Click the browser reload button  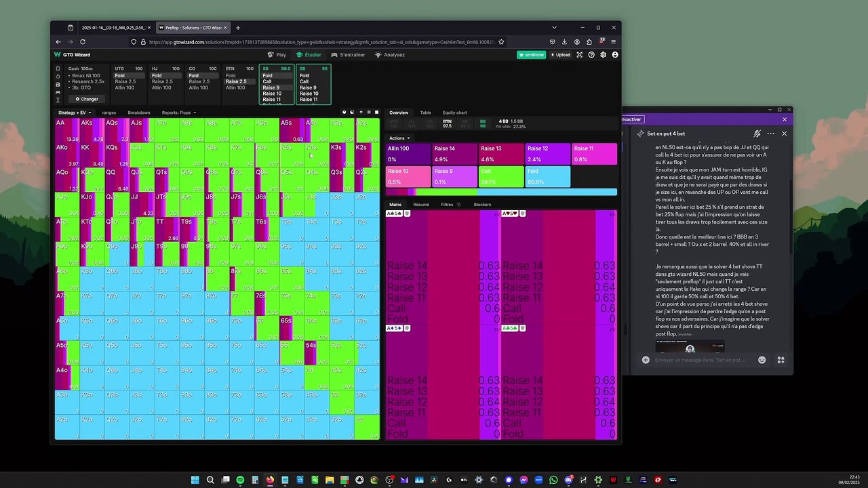(83, 42)
